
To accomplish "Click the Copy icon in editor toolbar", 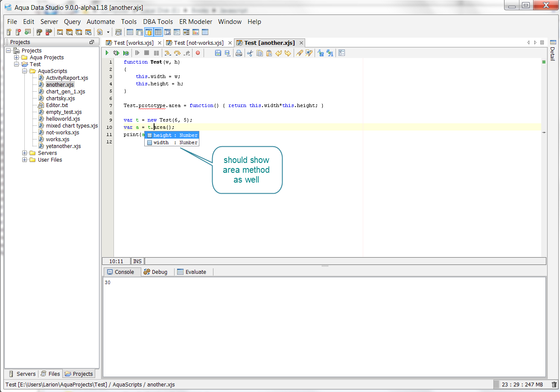I will (x=260, y=53).
